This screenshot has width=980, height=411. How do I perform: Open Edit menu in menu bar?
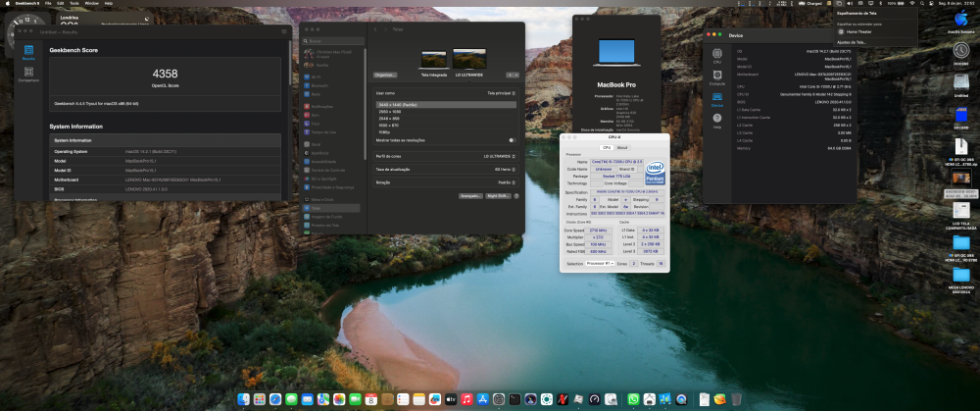coord(60,3)
